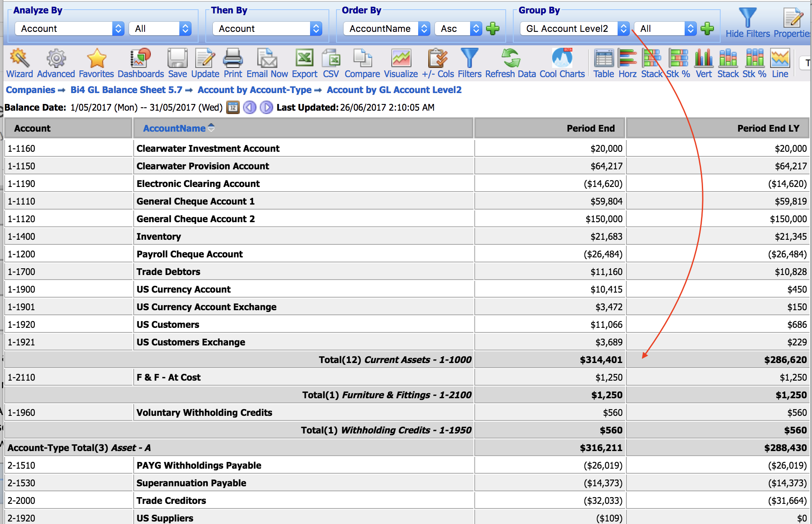Click Hide Filters funnel
Viewport: 812px width, 524px height.
747,23
